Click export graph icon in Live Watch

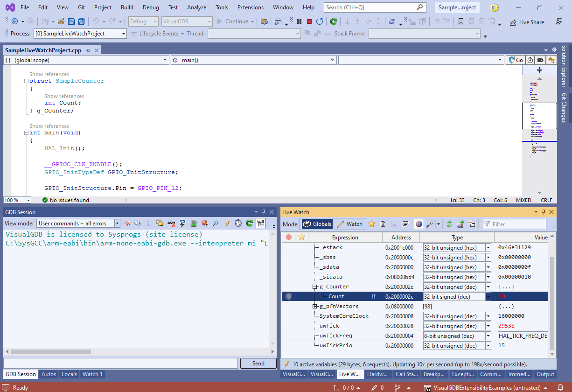pos(460,224)
